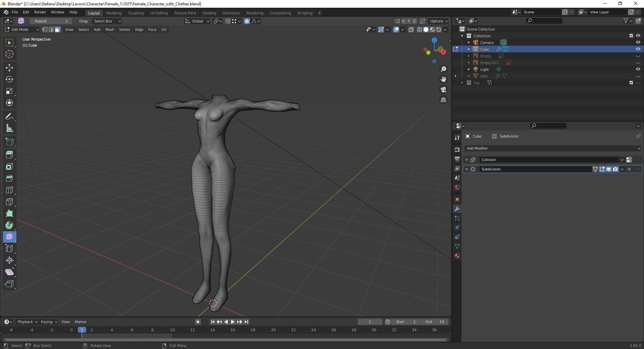
Task: Click the Repeat value field
Action: pyautogui.click(x=51, y=21)
